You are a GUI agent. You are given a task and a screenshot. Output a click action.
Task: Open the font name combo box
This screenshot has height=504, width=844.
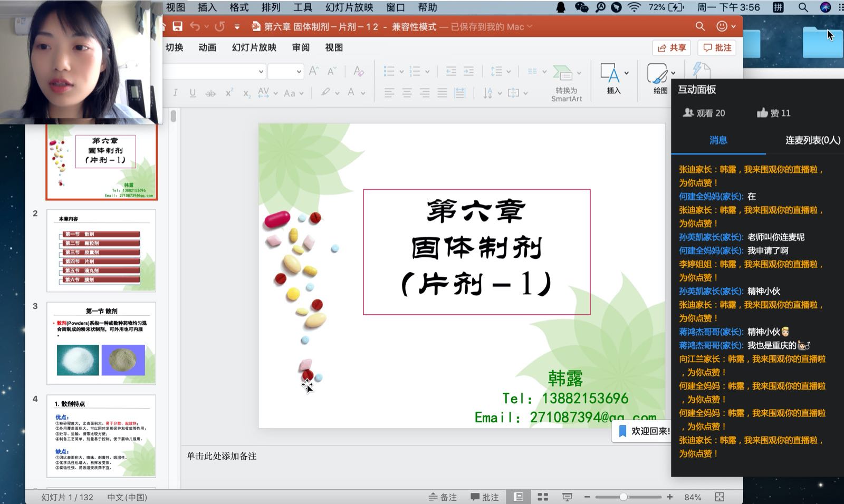pos(213,71)
